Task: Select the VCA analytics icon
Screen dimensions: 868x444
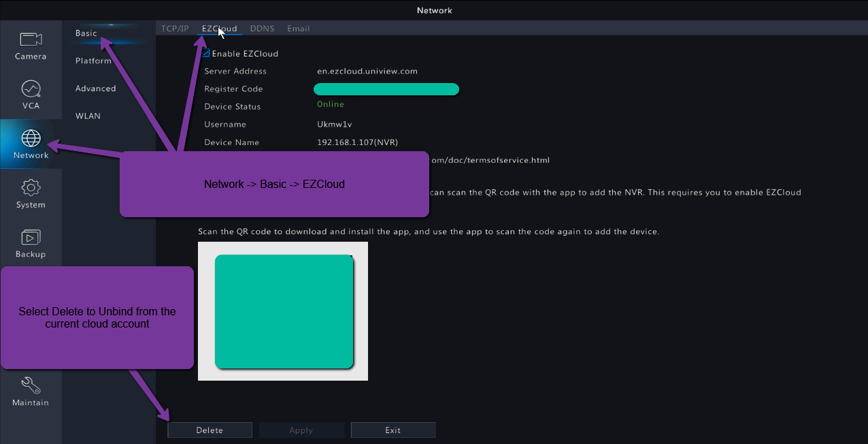Action: pos(31,90)
